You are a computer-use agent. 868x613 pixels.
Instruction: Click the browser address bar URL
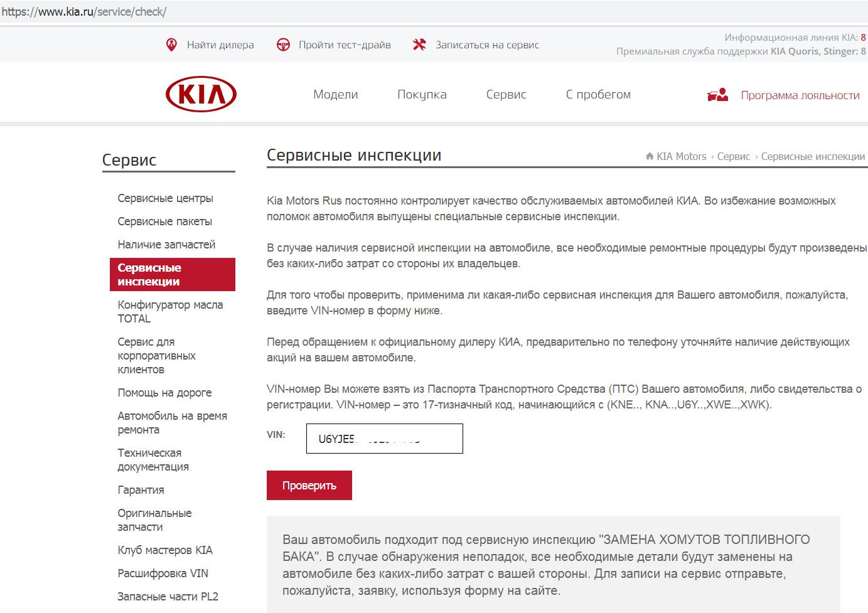84,12
